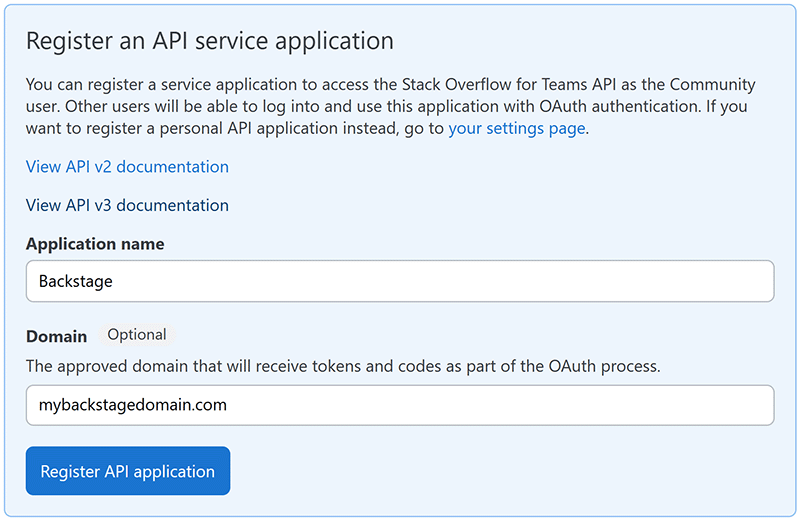Click the 'Domain' field label

(56, 336)
